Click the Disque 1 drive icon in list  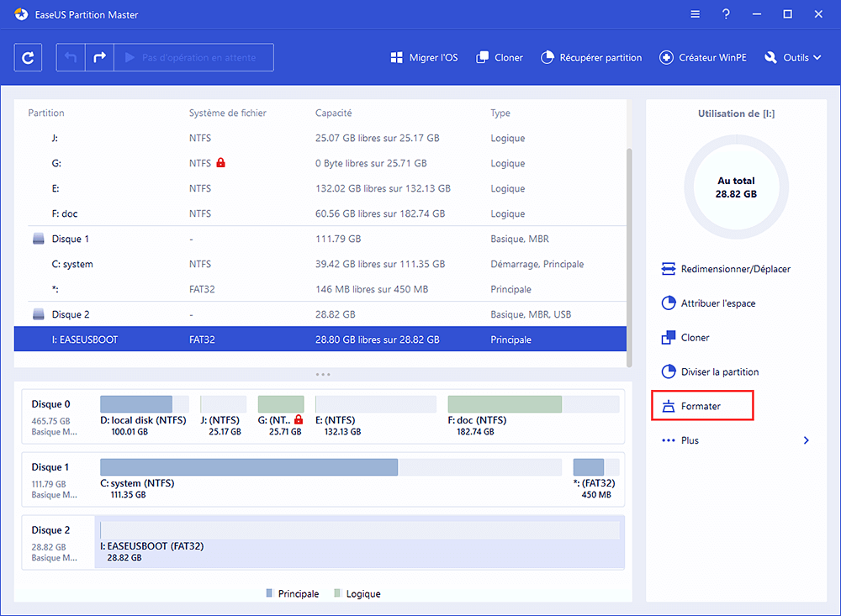(x=39, y=239)
